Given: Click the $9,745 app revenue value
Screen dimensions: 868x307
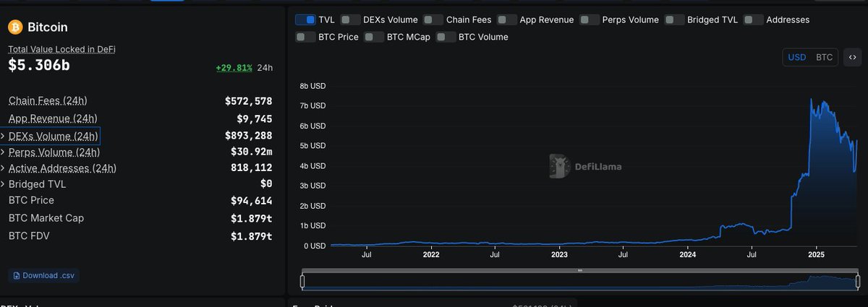Looking at the screenshot, I should [x=254, y=118].
